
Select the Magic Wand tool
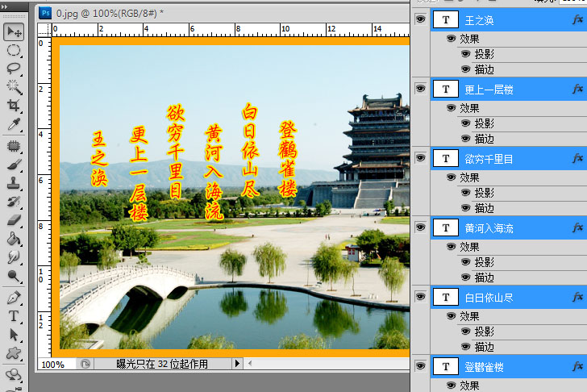pos(14,86)
